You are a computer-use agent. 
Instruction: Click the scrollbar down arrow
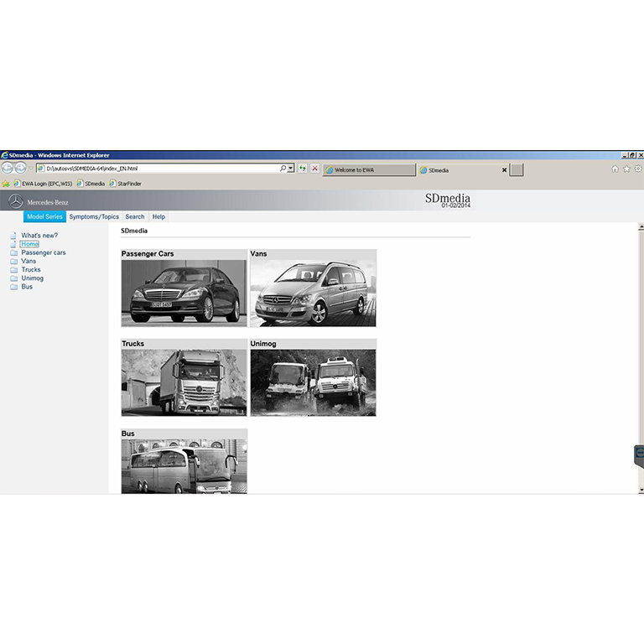[x=641, y=490]
